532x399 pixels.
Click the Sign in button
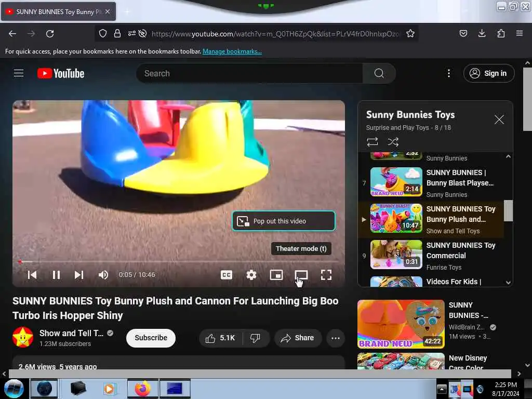[x=489, y=73]
